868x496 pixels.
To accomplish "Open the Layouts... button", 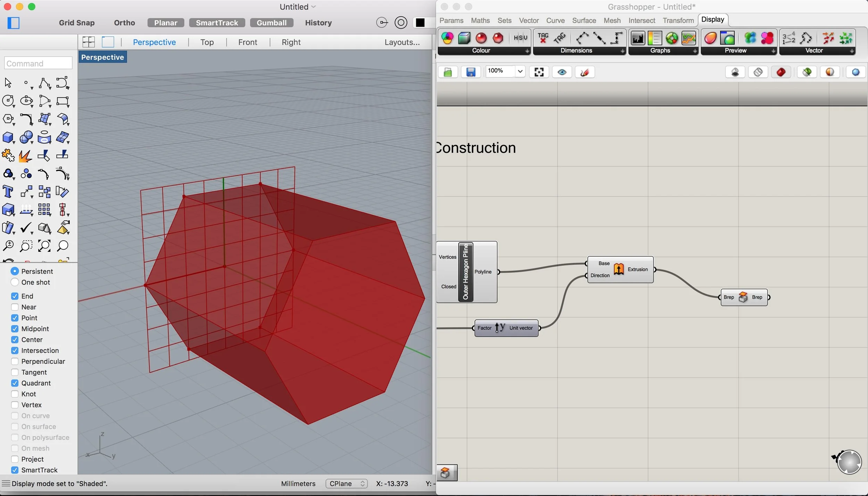I will point(402,42).
